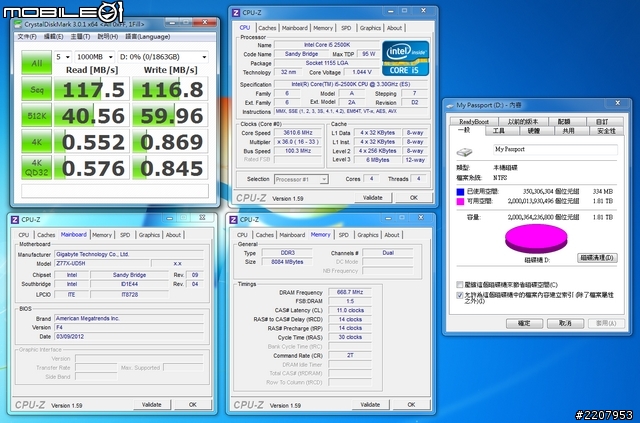This screenshot has width=640, height=423.
Task: Switch to SPD tab in top CPU-Z window
Action: 346,28
